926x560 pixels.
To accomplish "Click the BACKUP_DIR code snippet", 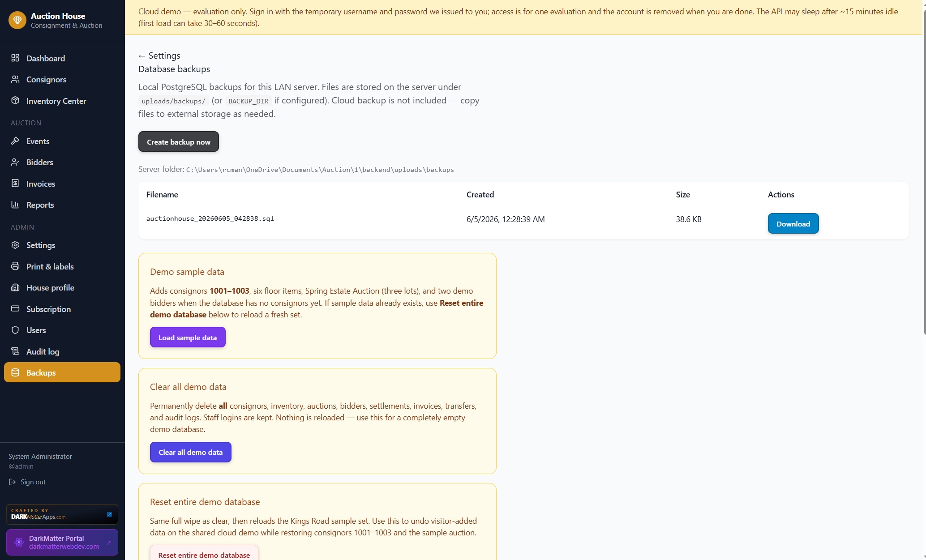I will point(248,101).
